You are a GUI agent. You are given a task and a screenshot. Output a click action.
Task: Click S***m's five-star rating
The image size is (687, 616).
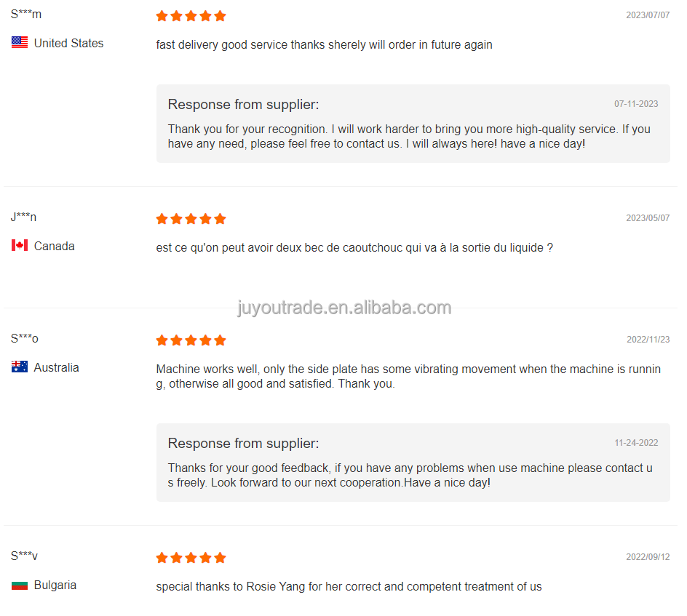[191, 16]
